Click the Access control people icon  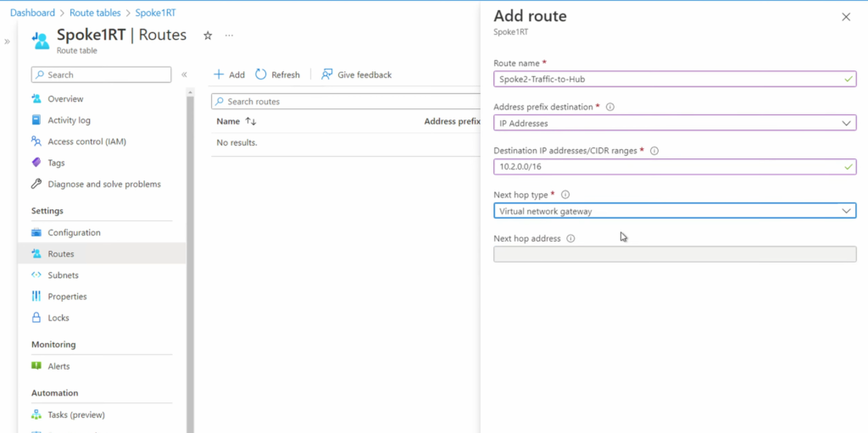36,142
